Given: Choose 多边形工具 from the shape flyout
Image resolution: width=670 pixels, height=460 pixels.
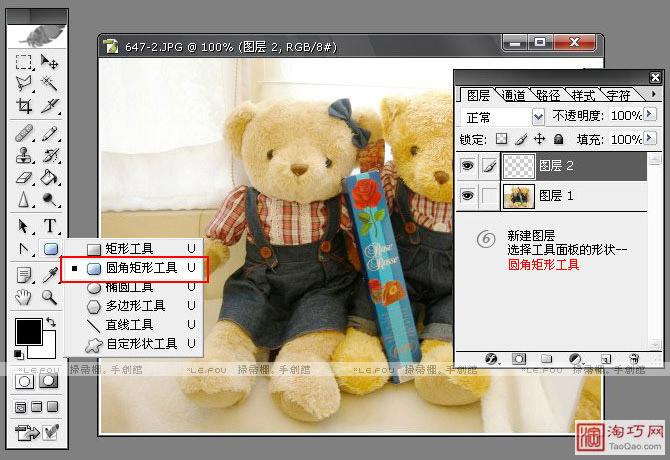Looking at the screenshot, I should coord(134,306).
